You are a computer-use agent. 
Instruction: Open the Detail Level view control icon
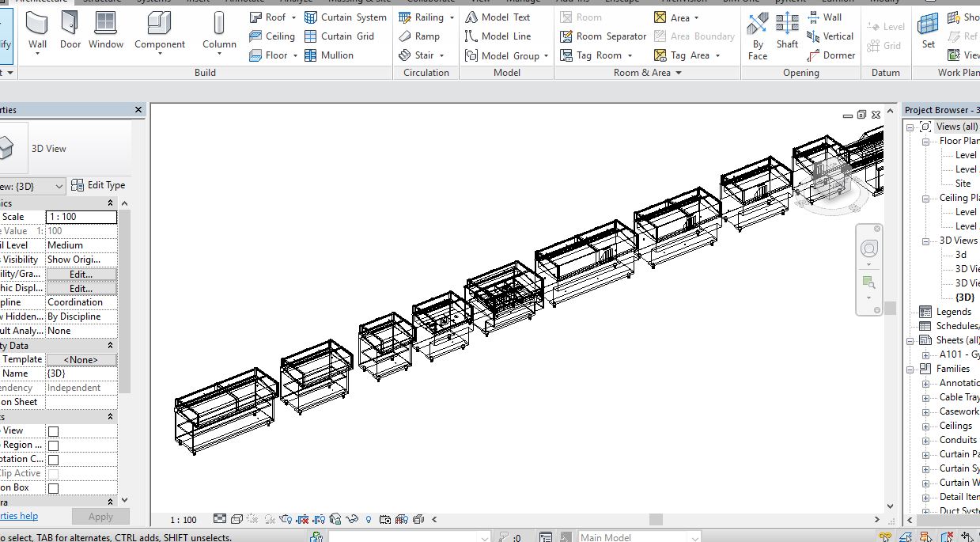click(x=221, y=520)
